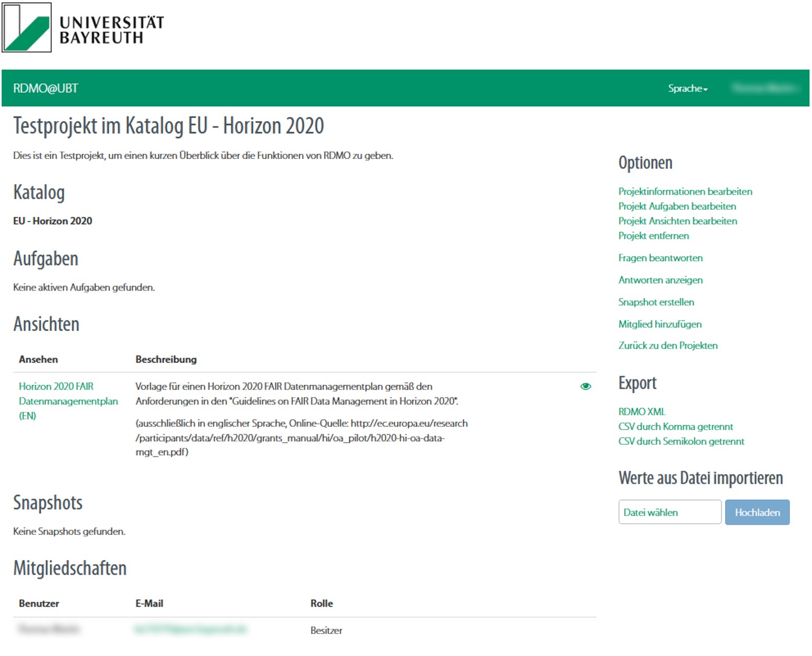Click the Datei wählen file field

[x=670, y=512]
